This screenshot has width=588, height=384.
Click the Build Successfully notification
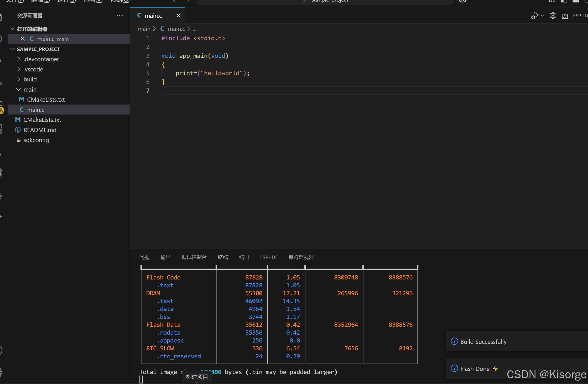click(517, 341)
